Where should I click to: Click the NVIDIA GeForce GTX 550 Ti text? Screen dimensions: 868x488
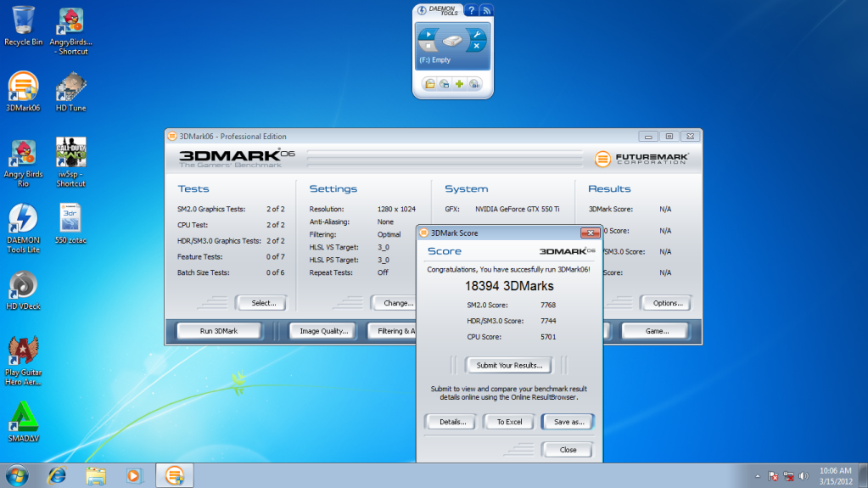point(517,209)
